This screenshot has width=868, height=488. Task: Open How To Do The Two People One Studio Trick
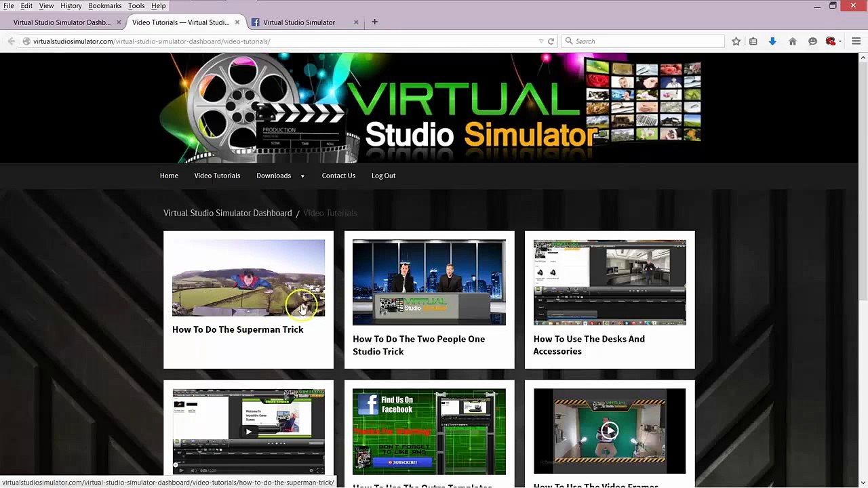pos(418,345)
